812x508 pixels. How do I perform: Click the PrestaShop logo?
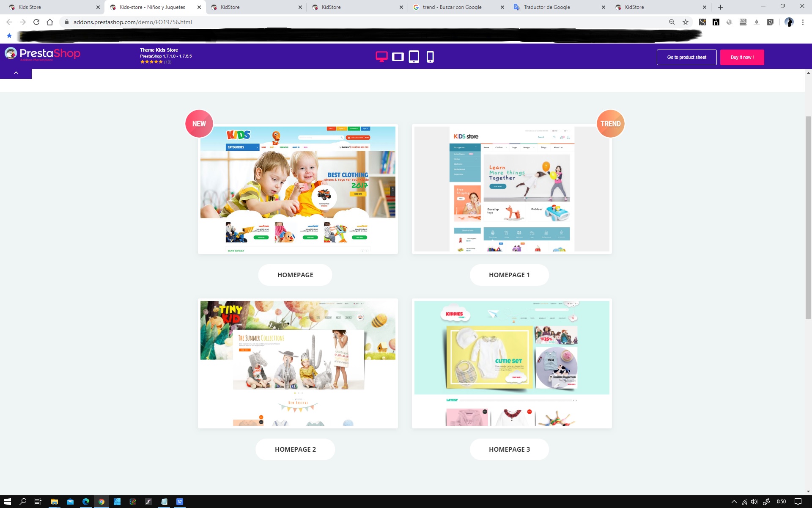pyautogui.click(x=42, y=54)
